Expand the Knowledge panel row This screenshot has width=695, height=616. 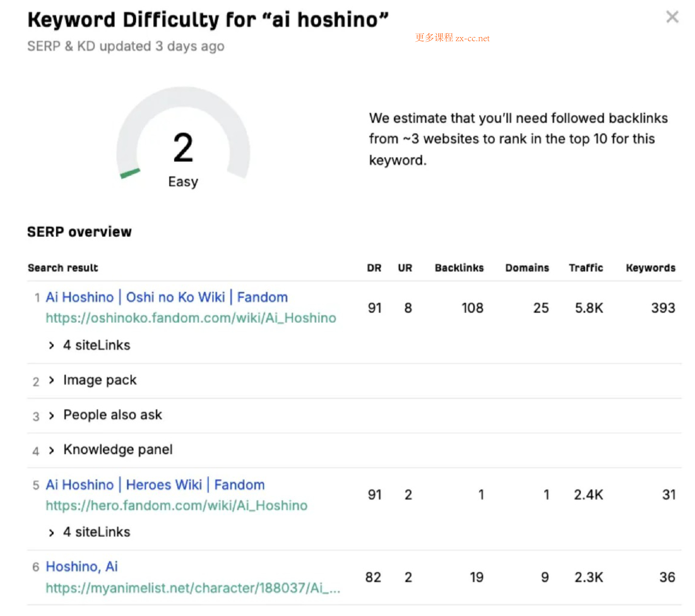[x=51, y=450]
